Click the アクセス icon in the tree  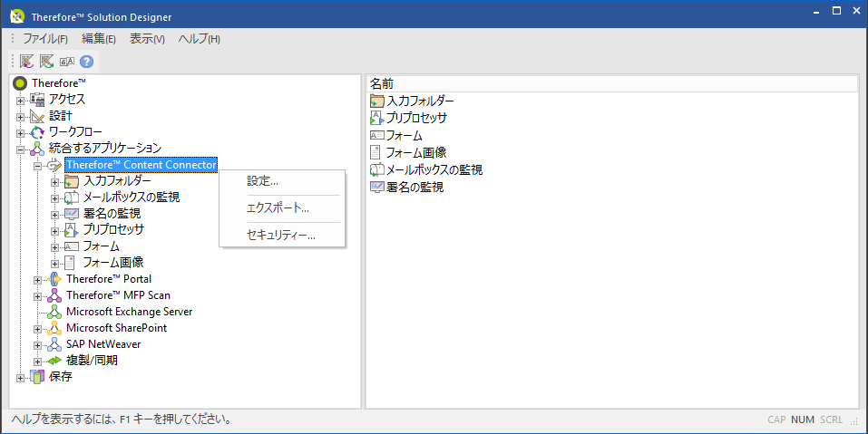37,100
